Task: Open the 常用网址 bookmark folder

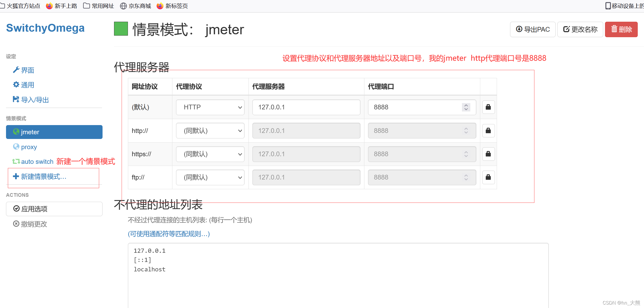Action: click(99, 6)
